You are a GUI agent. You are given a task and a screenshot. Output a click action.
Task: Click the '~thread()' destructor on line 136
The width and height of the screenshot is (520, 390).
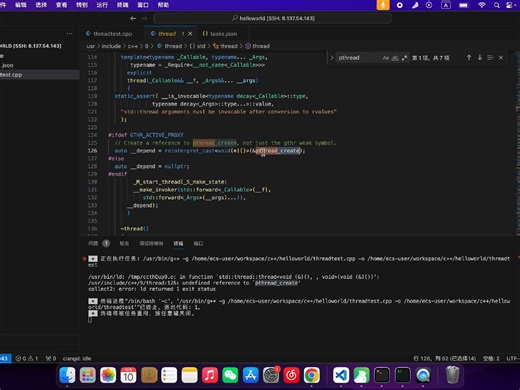click(135, 229)
